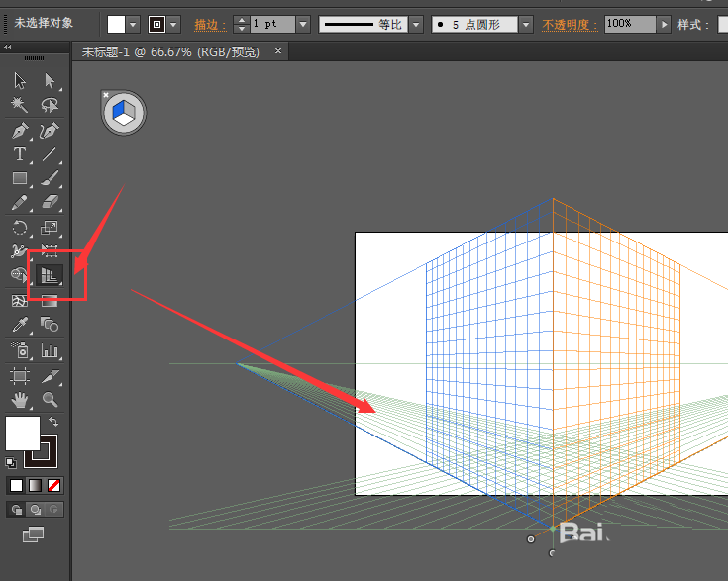
Task: Select the Curvature pen tool
Action: (x=50, y=131)
